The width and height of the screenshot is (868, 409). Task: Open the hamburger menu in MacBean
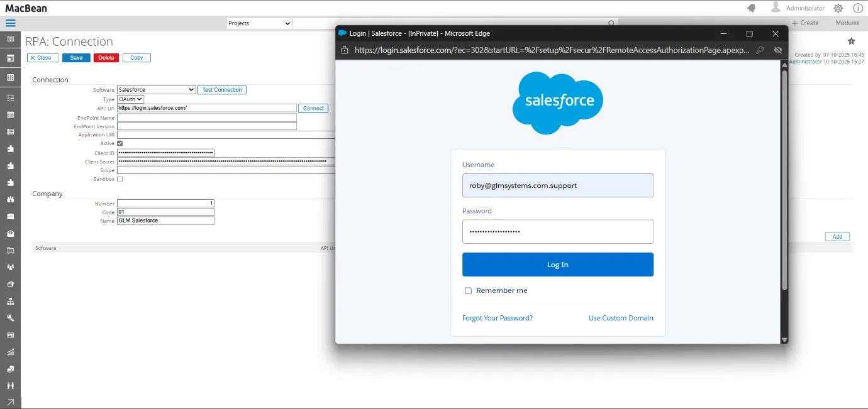(x=11, y=23)
